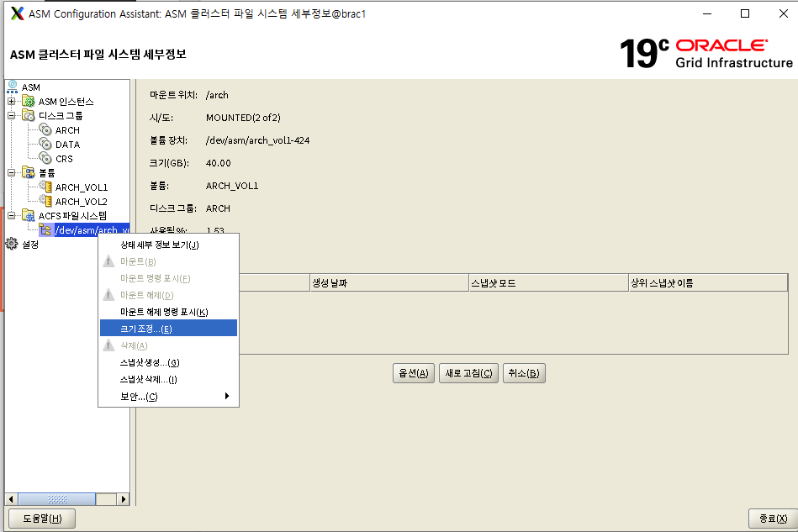Screen dimensions: 798x532
Task: Select ARCH_VOL1 in the tree
Action: [x=82, y=187]
